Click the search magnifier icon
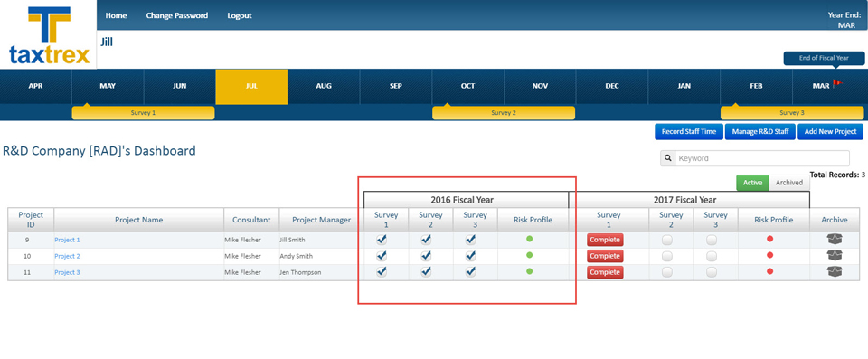868x359 pixels. (x=667, y=158)
